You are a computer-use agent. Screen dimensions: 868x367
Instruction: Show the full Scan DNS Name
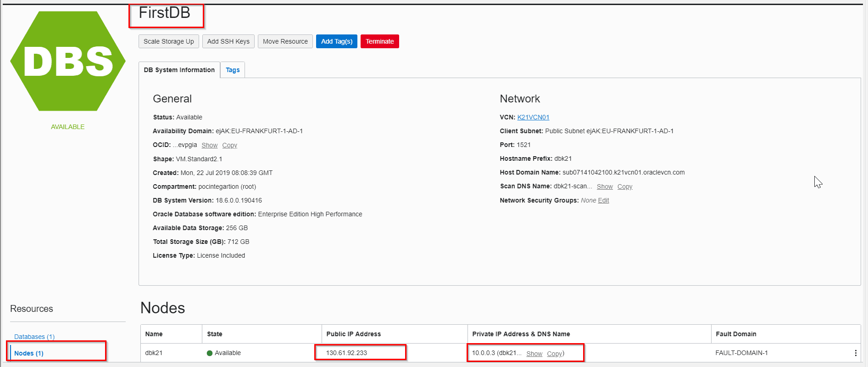605,186
